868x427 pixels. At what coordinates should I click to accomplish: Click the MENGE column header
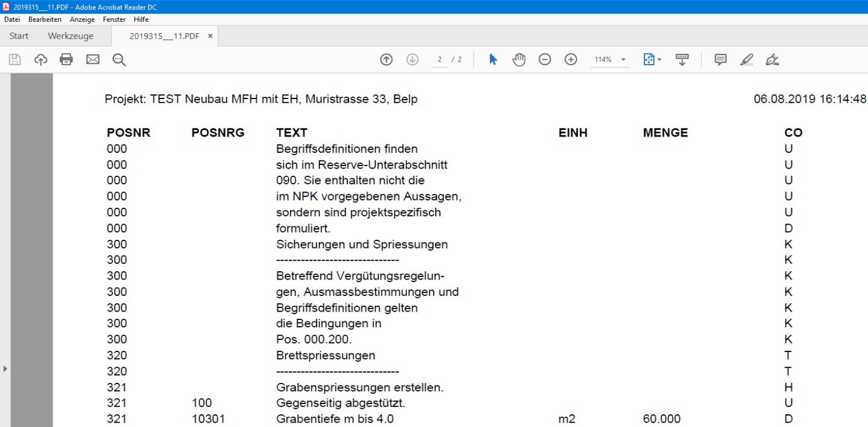pyautogui.click(x=666, y=133)
